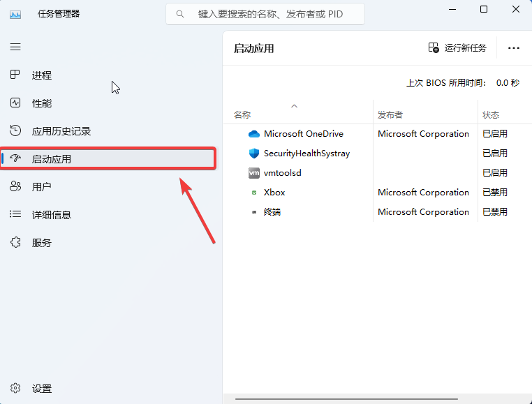This screenshot has width=532, height=404.
Task: Click the sort chevron above 名称 column
Action: tap(294, 106)
